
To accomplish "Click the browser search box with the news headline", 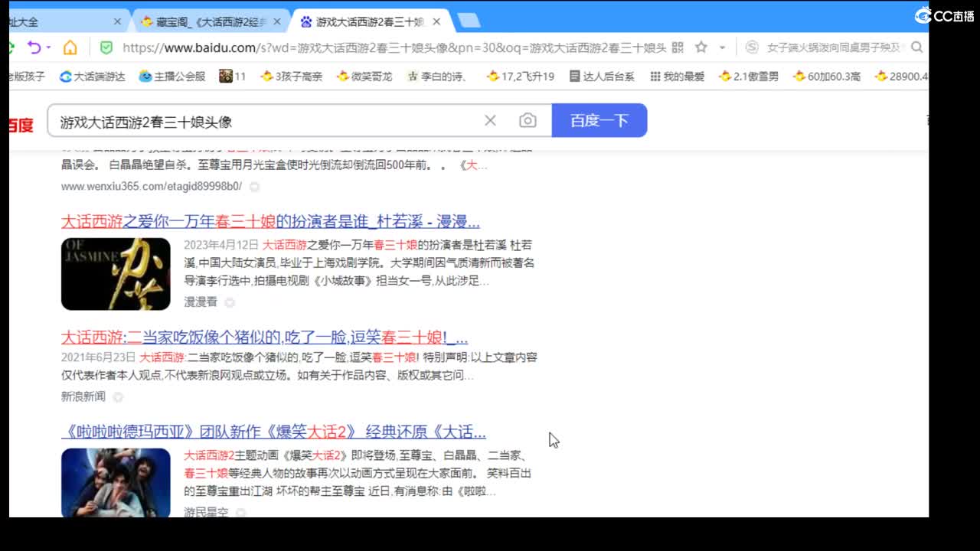I will click(x=835, y=47).
